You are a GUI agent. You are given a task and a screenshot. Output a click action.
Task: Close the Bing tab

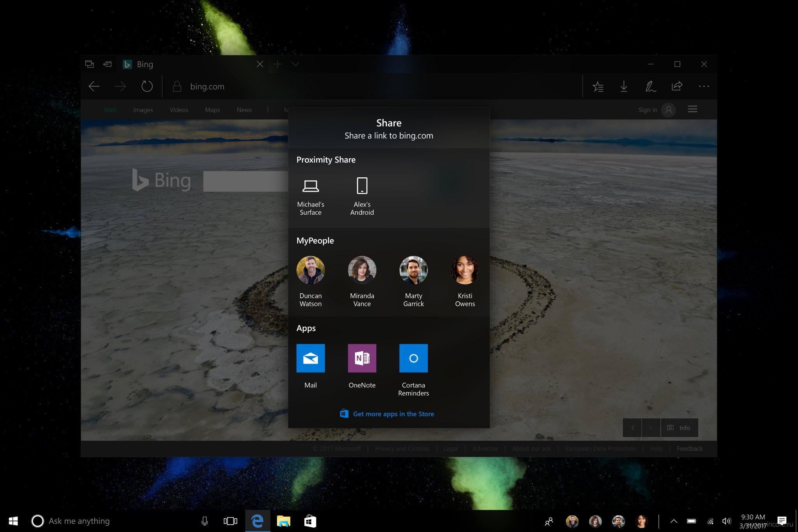[x=260, y=64]
